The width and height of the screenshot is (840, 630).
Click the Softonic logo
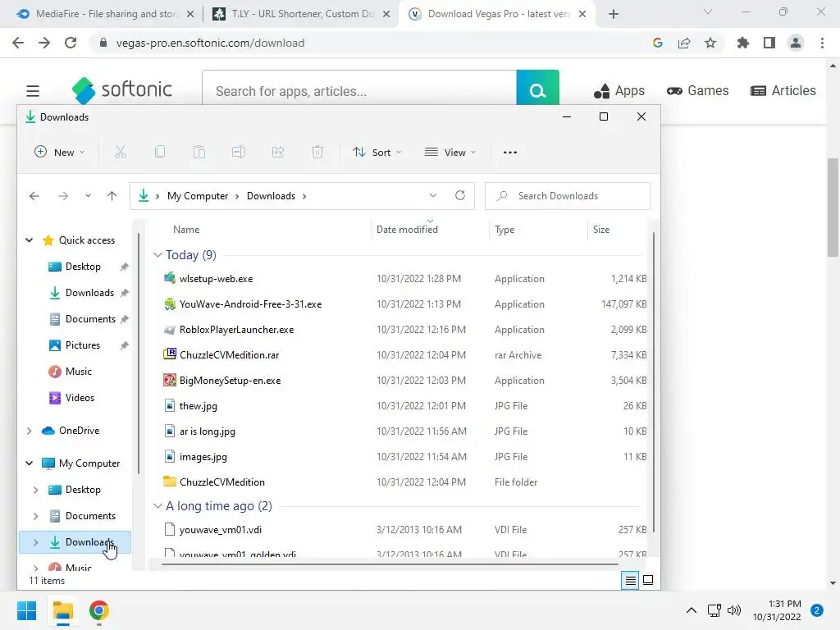122,90
